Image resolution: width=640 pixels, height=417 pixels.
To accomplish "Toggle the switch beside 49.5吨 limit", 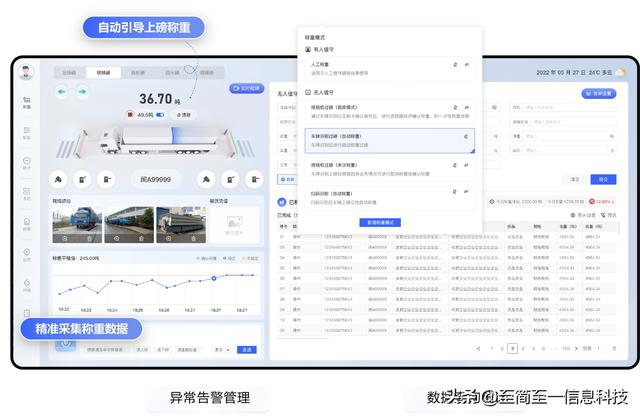I will pos(160,115).
